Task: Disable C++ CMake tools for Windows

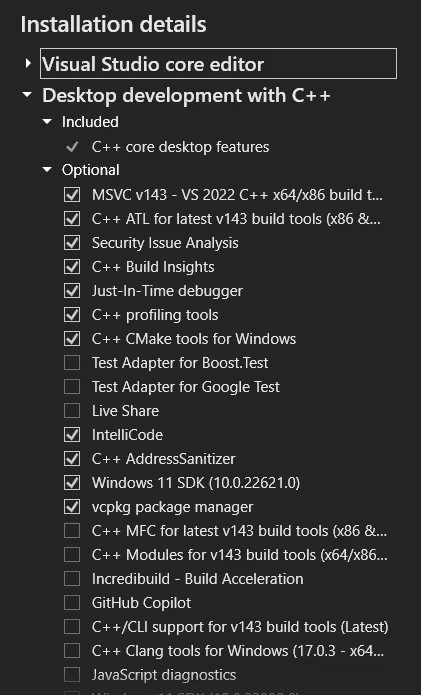Action: (72, 339)
